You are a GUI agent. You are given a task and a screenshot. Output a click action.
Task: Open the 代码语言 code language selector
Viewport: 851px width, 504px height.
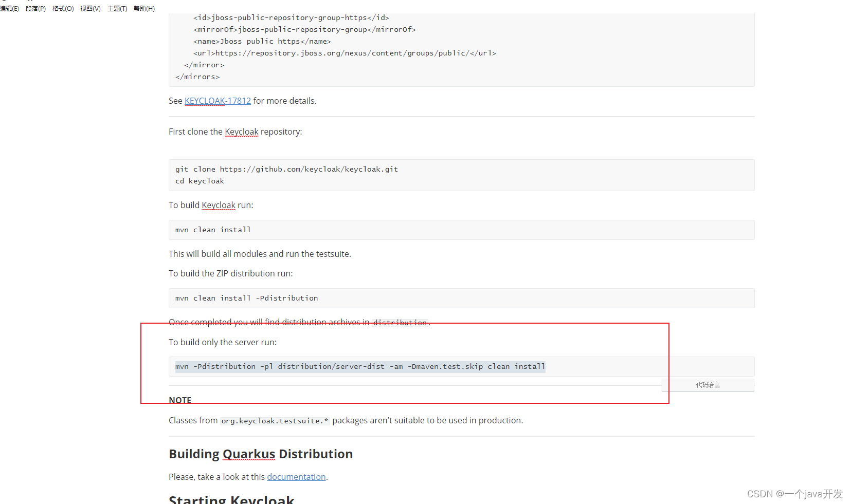[708, 385]
